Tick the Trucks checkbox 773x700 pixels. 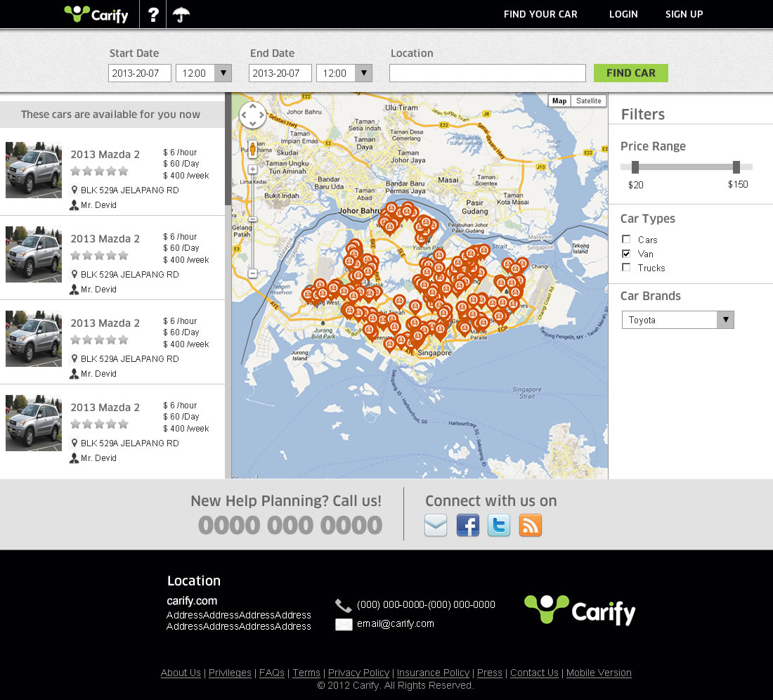tap(626, 268)
